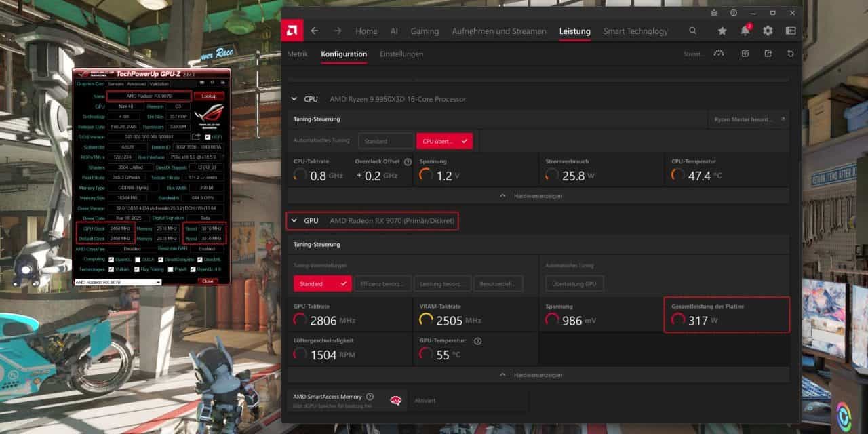The image size is (868, 434).
Task: Click the import profile icon
Action: coord(745,54)
